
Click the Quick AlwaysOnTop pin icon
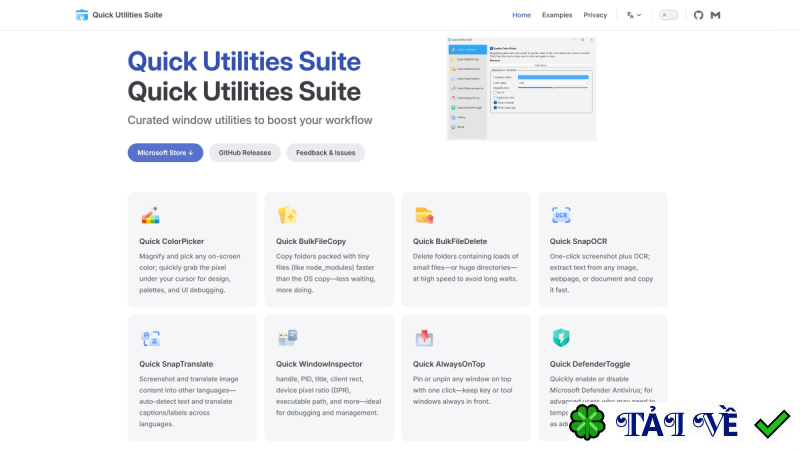pyautogui.click(x=424, y=338)
